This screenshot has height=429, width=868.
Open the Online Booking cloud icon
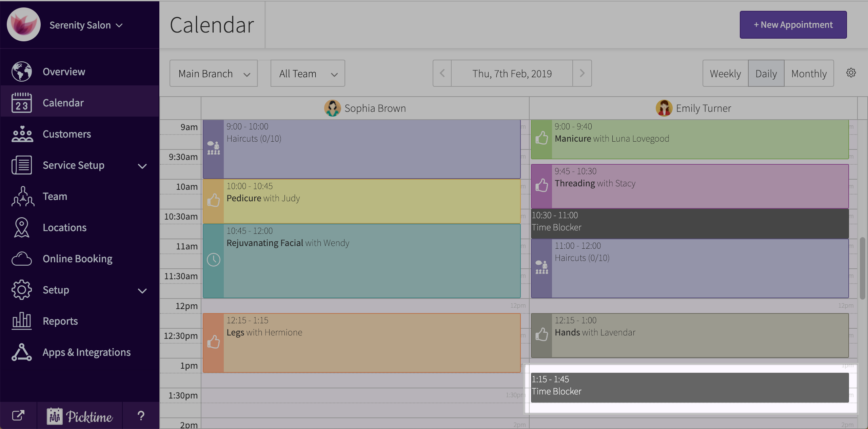22,259
